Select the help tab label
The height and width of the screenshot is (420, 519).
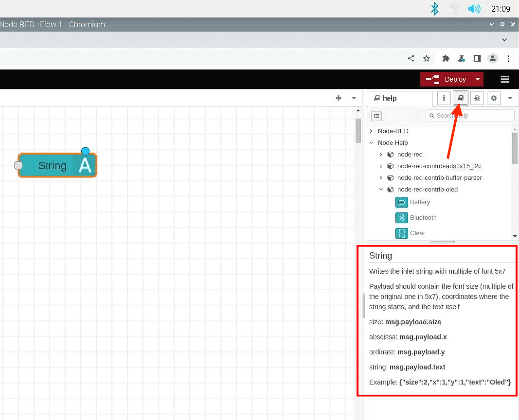tap(389, 98)
